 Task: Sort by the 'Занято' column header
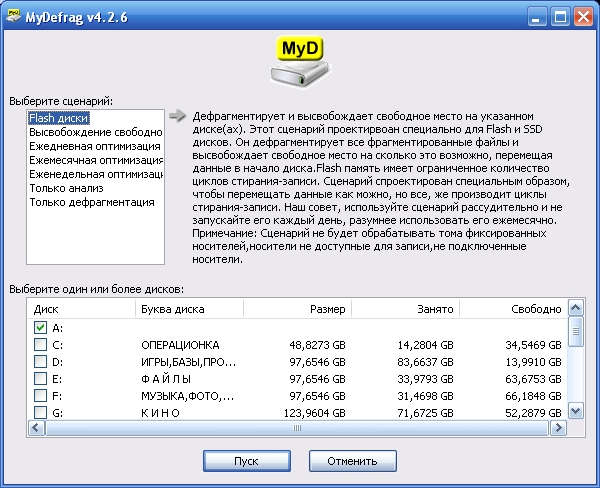pos(405,309)
